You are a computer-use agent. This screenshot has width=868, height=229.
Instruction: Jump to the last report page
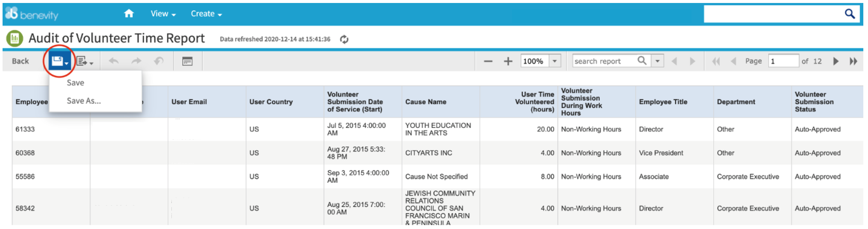tap(853, 61)
